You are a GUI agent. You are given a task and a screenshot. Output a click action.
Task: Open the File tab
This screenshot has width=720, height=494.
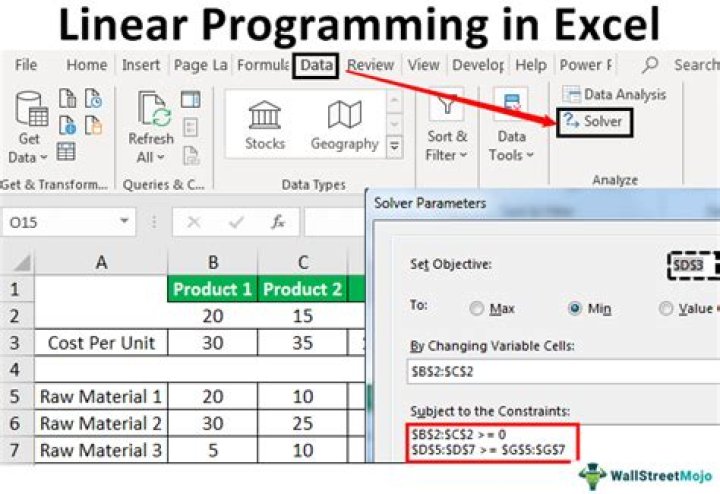pos(26,65)
